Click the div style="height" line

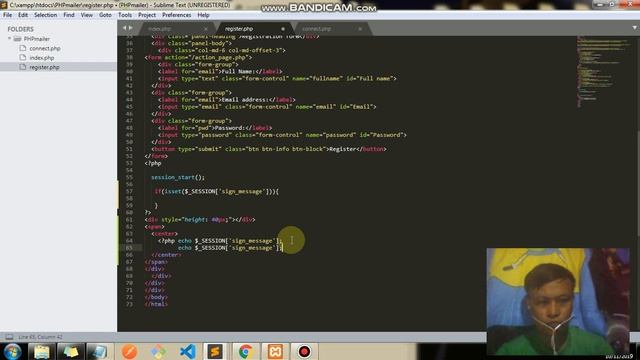tap(200, 220)
